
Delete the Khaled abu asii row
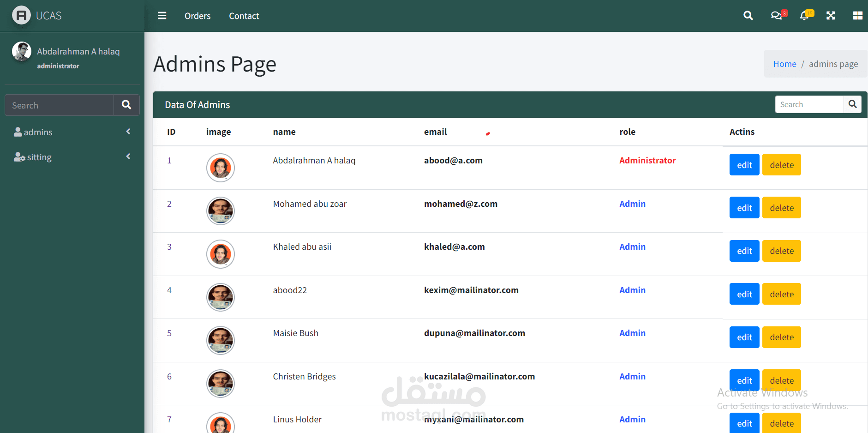coord(782,251)
